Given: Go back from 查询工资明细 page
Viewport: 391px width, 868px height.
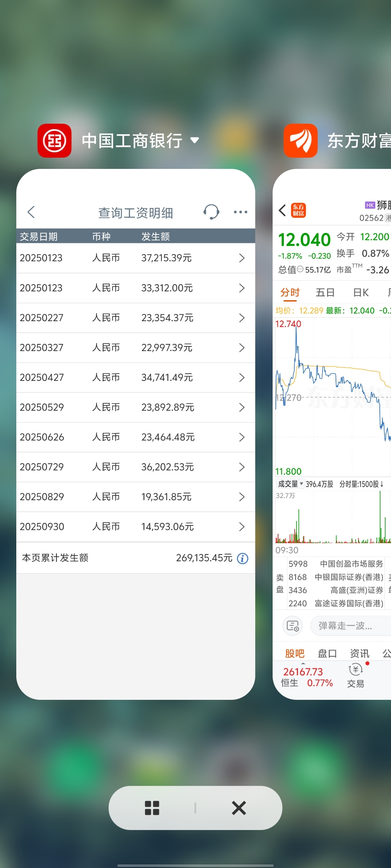Looking at the screenshot, I should (31, 212).
